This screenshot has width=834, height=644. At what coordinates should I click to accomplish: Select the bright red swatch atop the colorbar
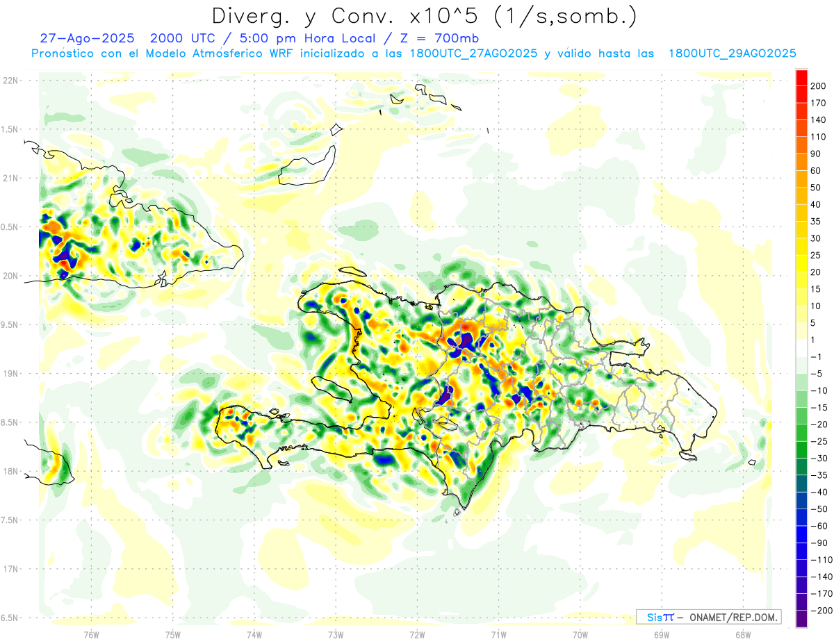pos(801,78)
